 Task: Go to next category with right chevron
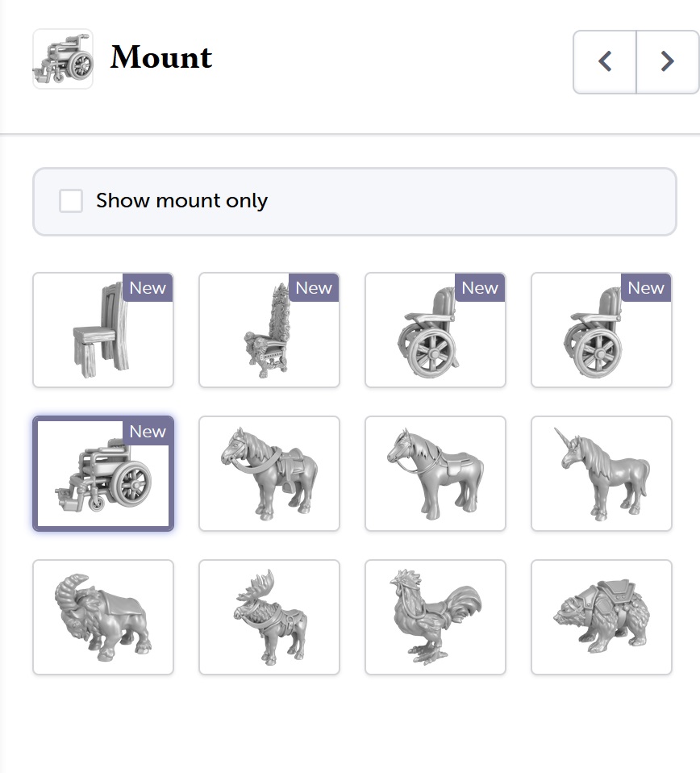[668, 61]
